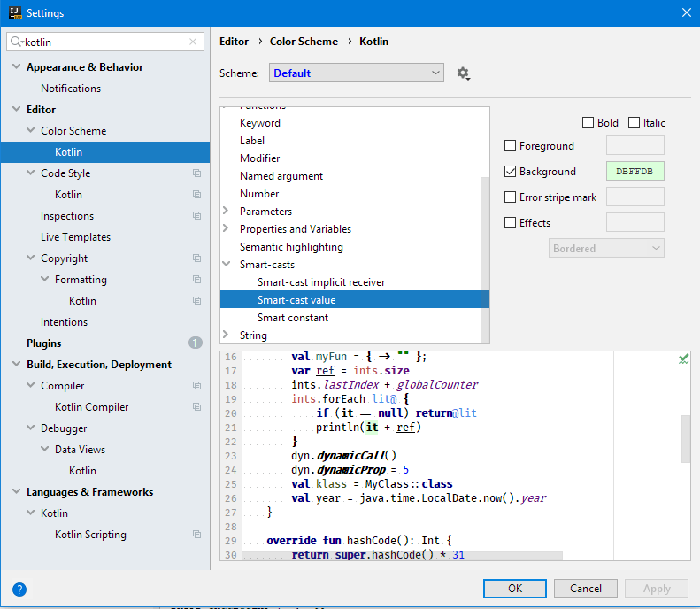Open the Scheme Default dropdown

[x=357, y=73]
